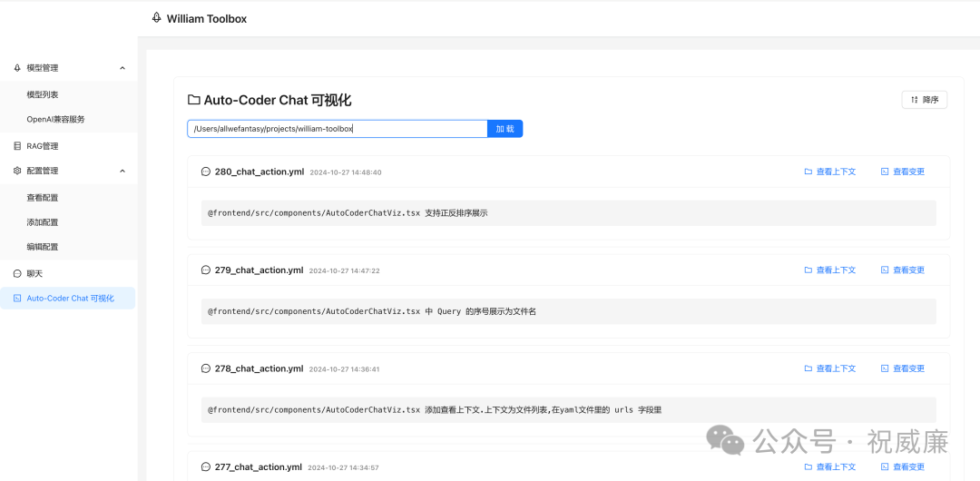The image size is (980, 481).
Task: Click the 280_chat_action.yml file name
Action: [260, 172]
